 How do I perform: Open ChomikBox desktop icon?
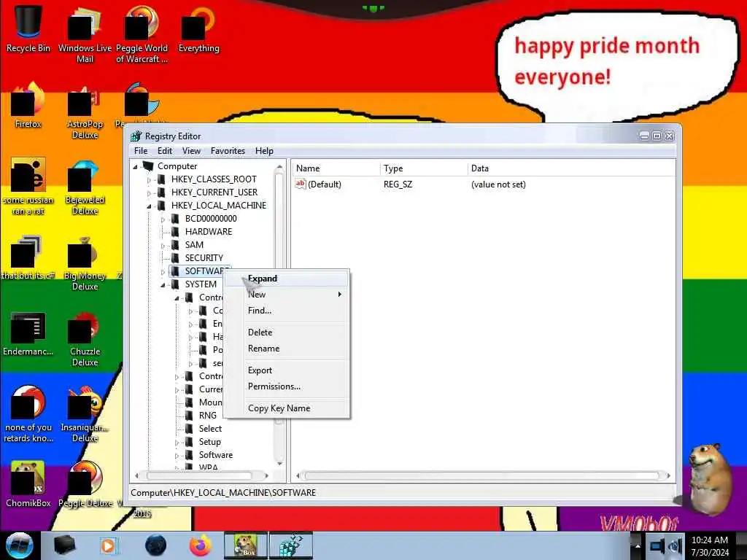click(x=28, y=484)
